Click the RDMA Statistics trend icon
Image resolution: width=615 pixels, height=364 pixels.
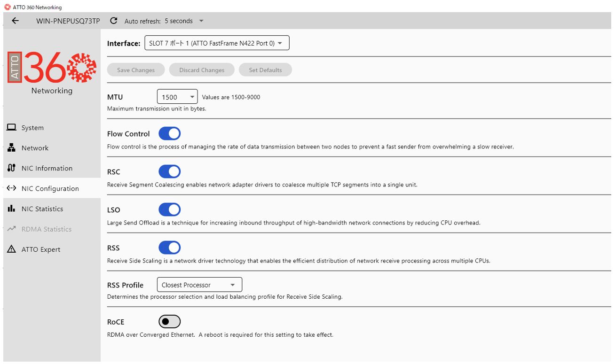click(12, 229)
